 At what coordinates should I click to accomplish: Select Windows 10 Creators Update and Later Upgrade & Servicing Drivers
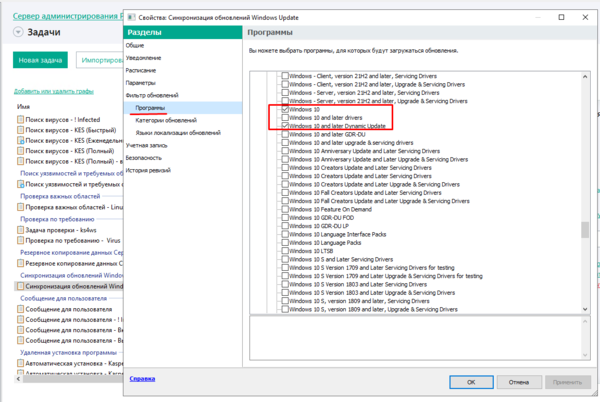point(374,184)
